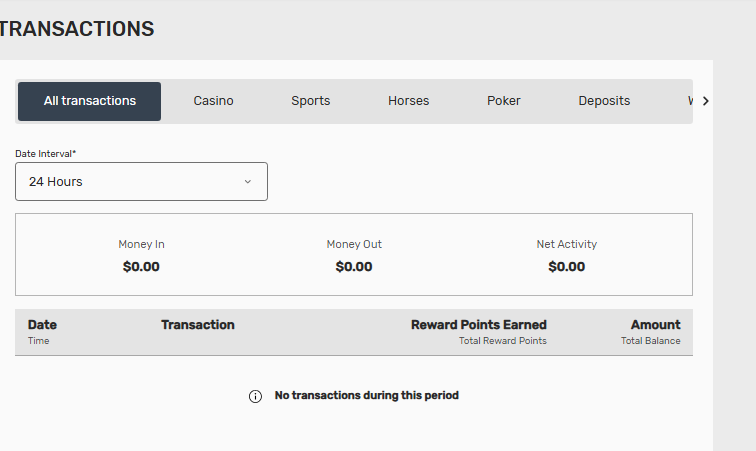Screen dimensions: 756x451
Task: Show the Deposits tab
Action: (x=604, y=101)
